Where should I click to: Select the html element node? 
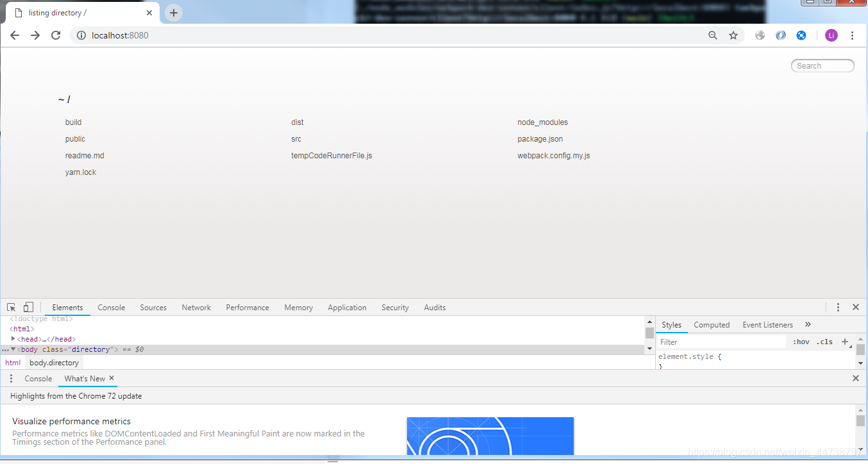coord(22,329)
